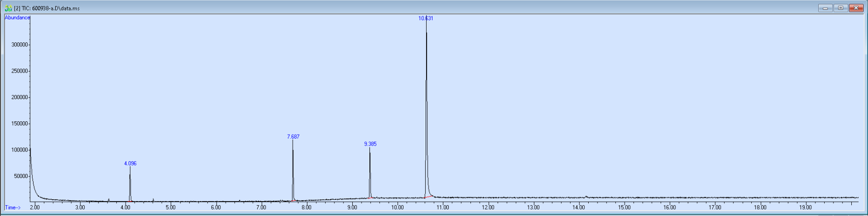The width and height of the screenshot is (868, 216).
Task: Click the 14.00 time axis value
Action: coord(578,208)
